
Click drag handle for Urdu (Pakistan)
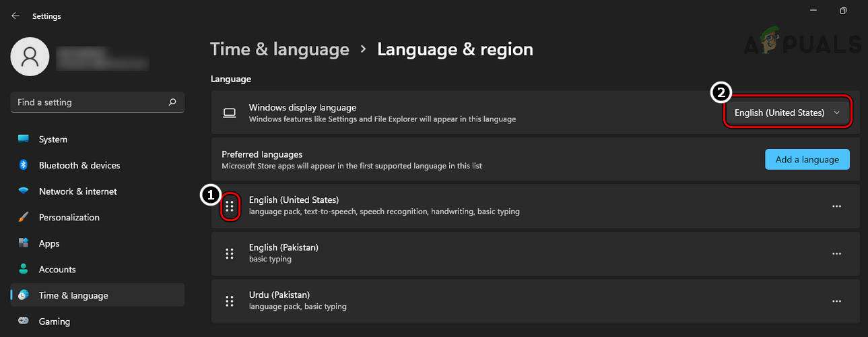(230, 301)
